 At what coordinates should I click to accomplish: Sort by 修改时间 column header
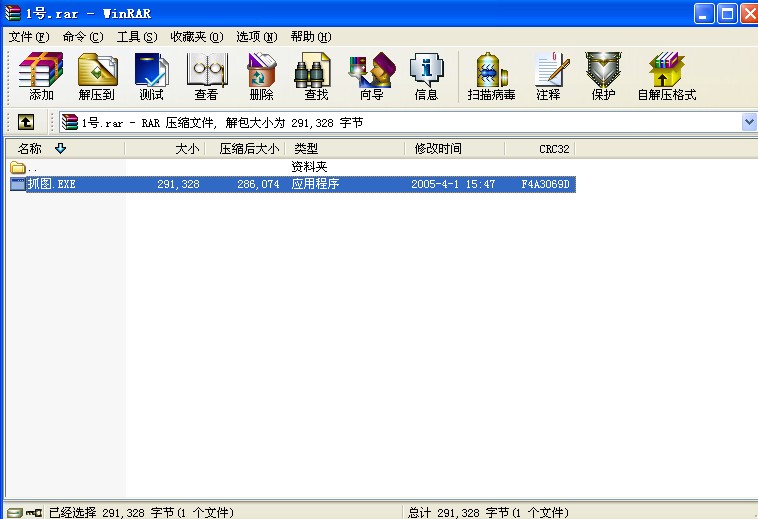[438, 149]
